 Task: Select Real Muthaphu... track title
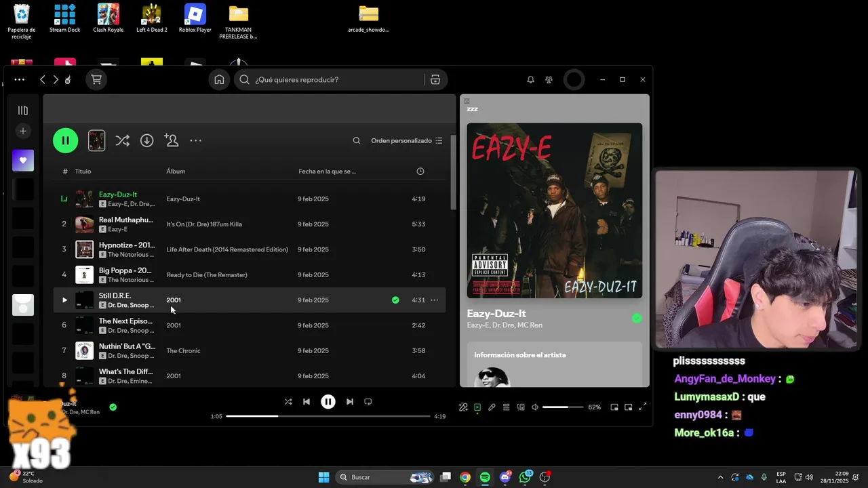click(126, 220)
